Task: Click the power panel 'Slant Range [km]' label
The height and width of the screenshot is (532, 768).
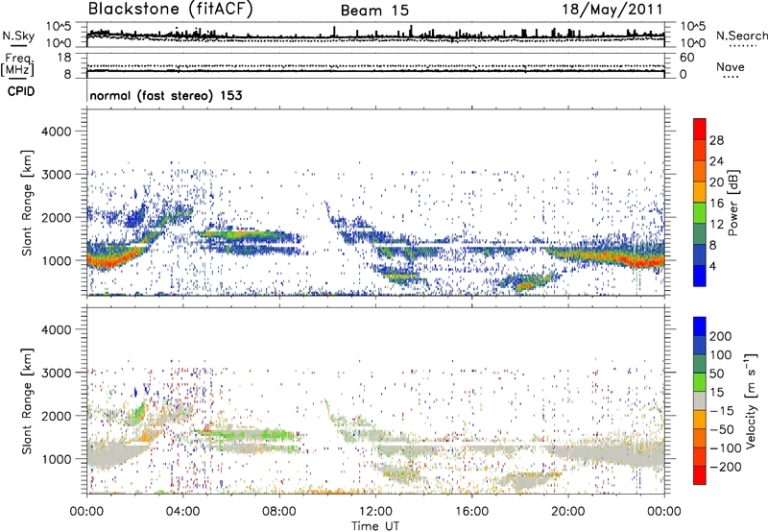Action: point(27,203)
